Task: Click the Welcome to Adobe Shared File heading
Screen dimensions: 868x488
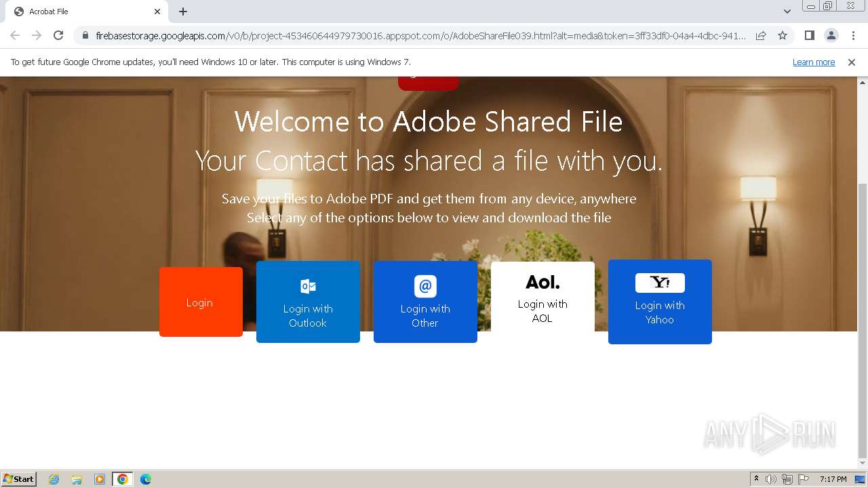Action: click(429, 122)
